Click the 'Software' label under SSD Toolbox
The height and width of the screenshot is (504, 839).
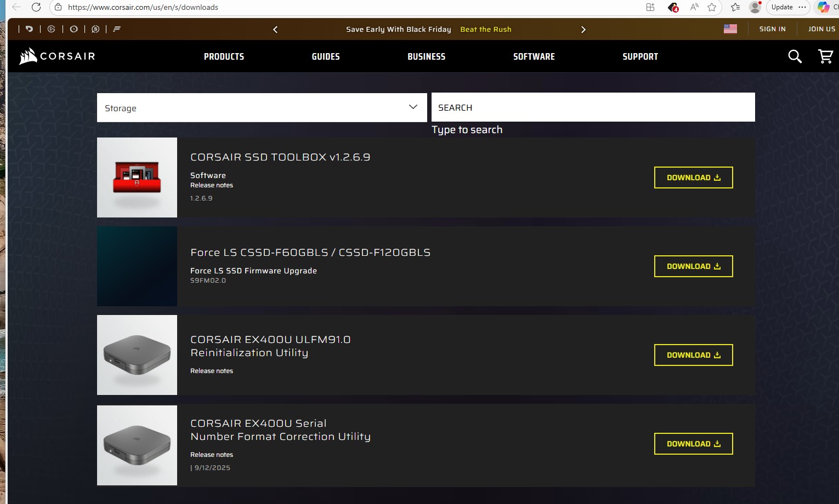[208, 175]
